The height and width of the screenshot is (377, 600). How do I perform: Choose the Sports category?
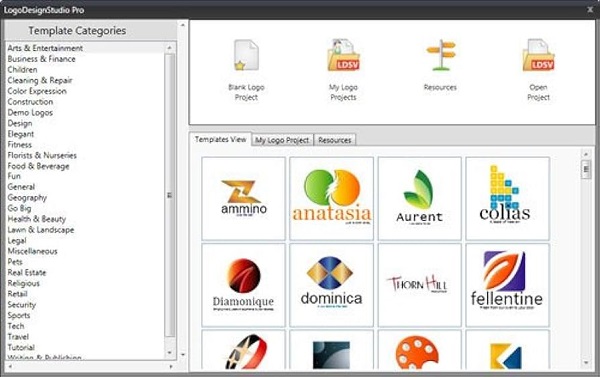(19, 315)
